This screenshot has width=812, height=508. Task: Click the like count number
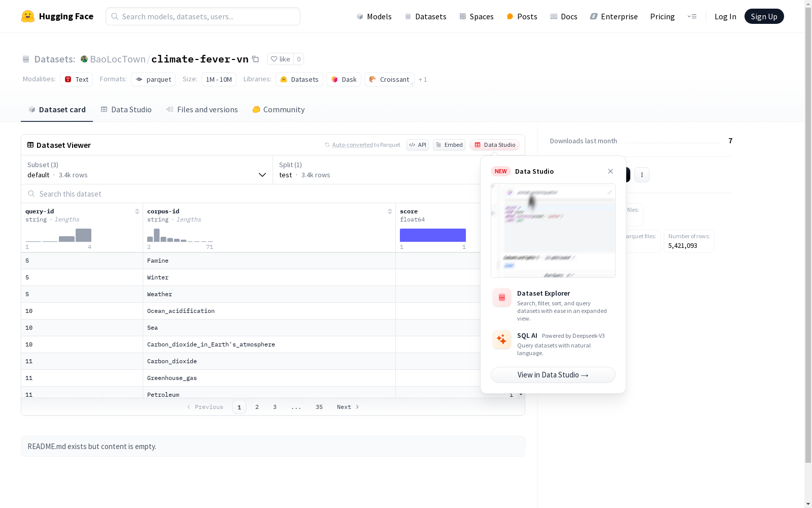click(x=299, y=59)
